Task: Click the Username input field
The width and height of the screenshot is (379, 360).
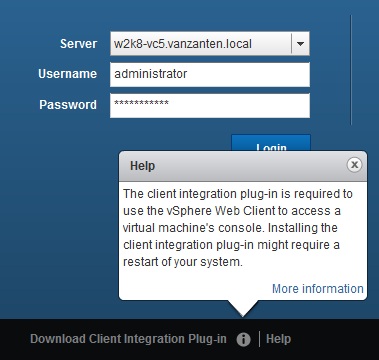Action: click(x=210, y=74)
